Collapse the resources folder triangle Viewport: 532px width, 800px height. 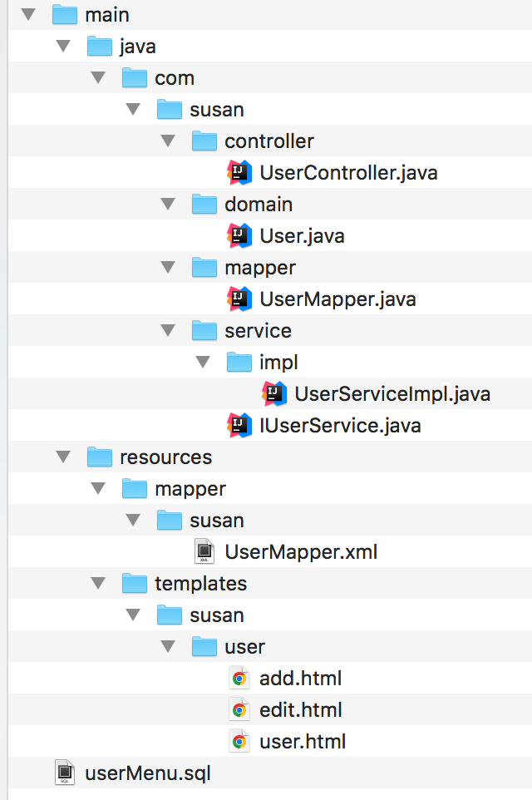(x=63, y=457)
